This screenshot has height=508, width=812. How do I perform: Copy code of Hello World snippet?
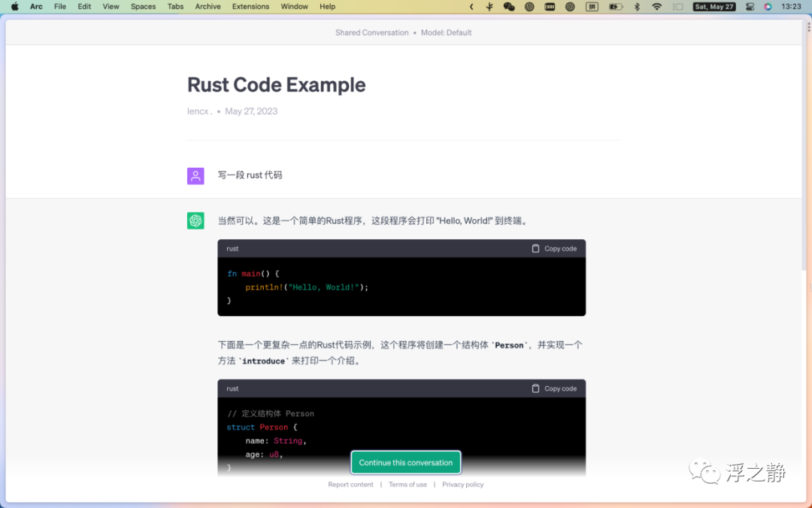[554, 248]
